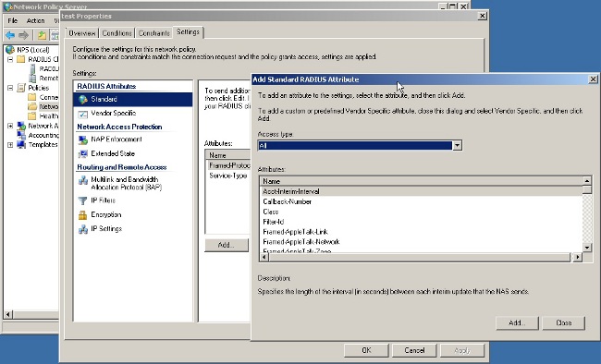Image resolution: width=601 pixels, height=364 pixels.
Task: Open the Extended State settings icon
Action: tap(83, 153)
